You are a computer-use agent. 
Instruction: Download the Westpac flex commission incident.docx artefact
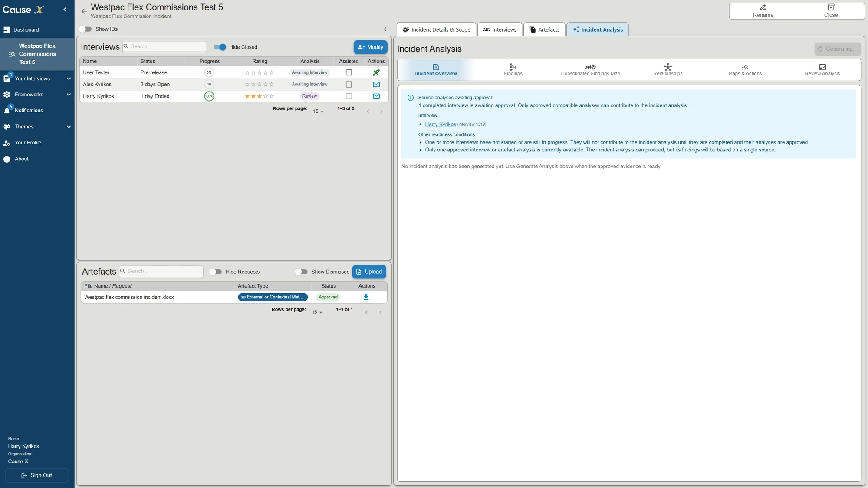point(366,297)
